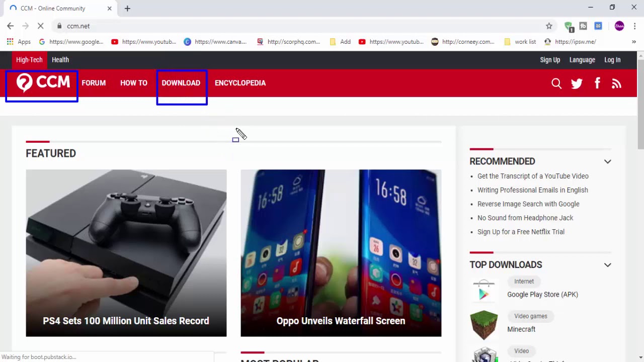Stop loading the page
This screenshot has height=362, width=644.
41,26
